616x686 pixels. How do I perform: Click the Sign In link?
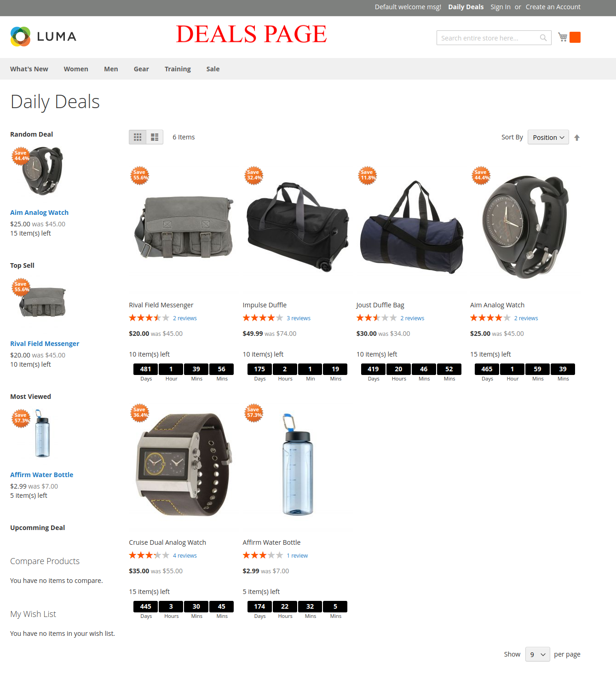pyautogui.click(x=501, y=7)
